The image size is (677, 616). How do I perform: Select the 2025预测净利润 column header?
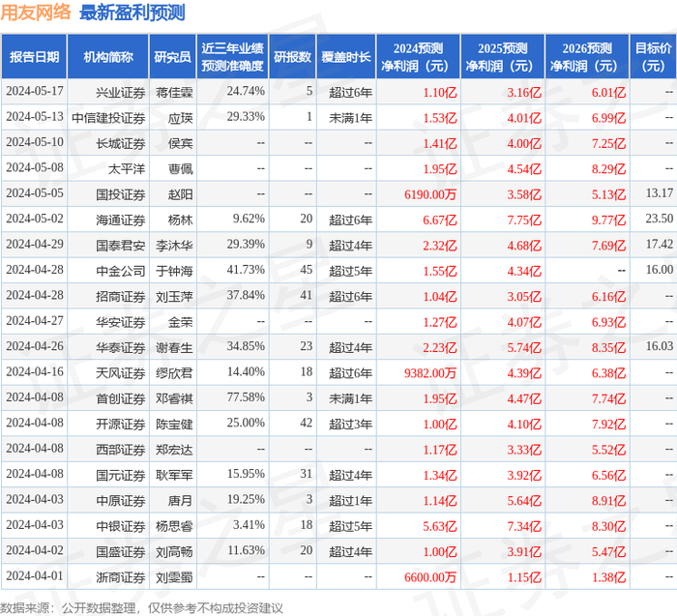(503, 56)
